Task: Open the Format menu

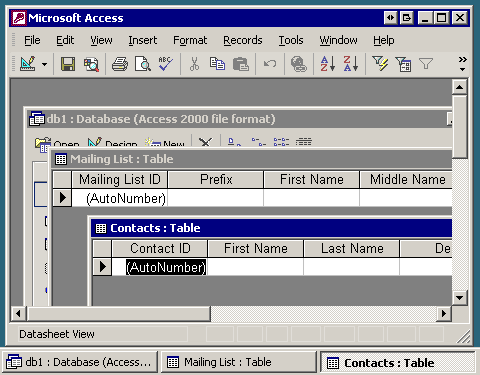Action: tap(190, 40)
